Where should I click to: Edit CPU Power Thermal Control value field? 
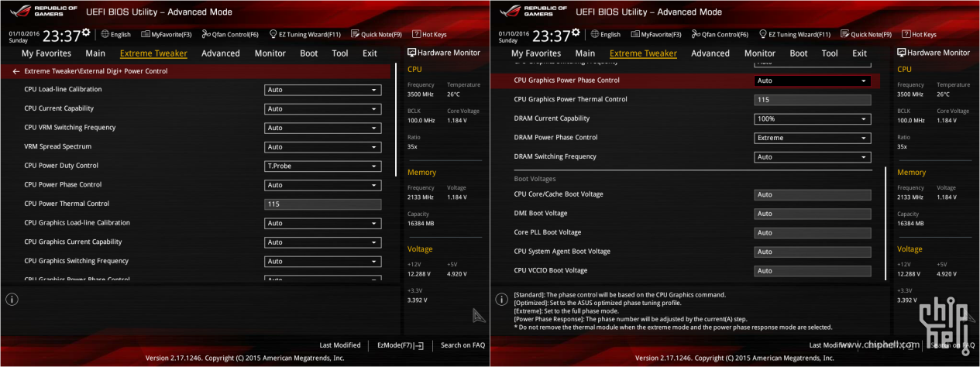(x=322, y=204)
